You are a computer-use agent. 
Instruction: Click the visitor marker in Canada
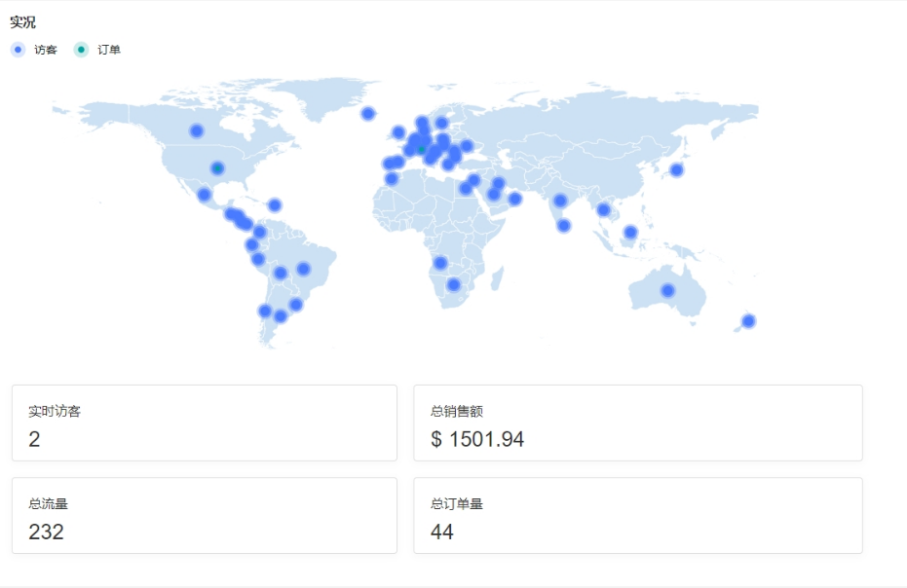[197, 130]
